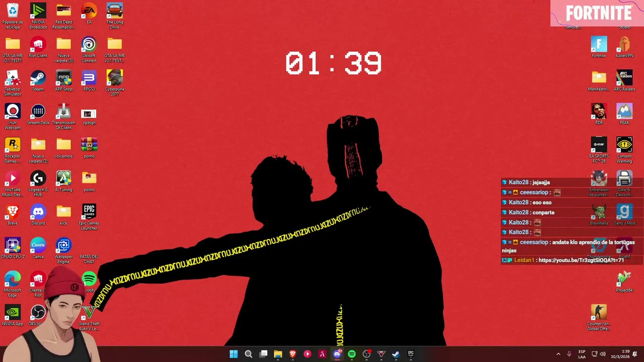Image resolution: width=644 pixels, height=362 pixels.
Task: Open File Explorer from the taskbar
Action: coord(278,354)
